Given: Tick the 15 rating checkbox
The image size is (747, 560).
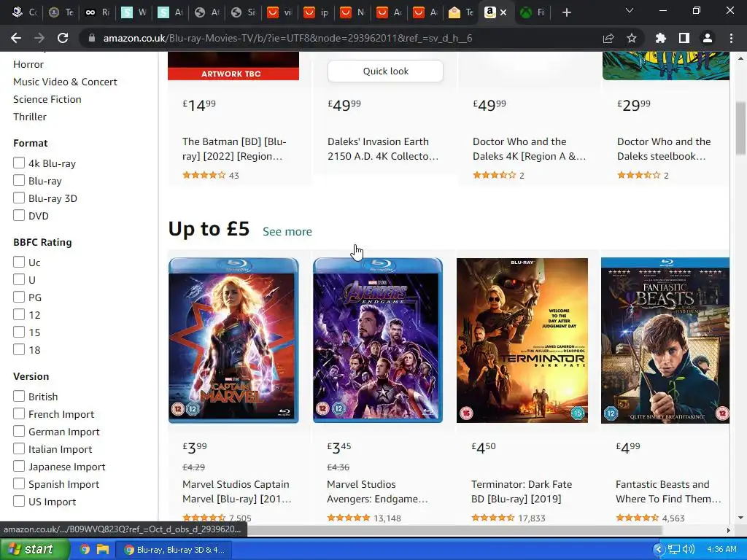Looking at the screenshot, I should pyautogui.click(x=18, y=332).
